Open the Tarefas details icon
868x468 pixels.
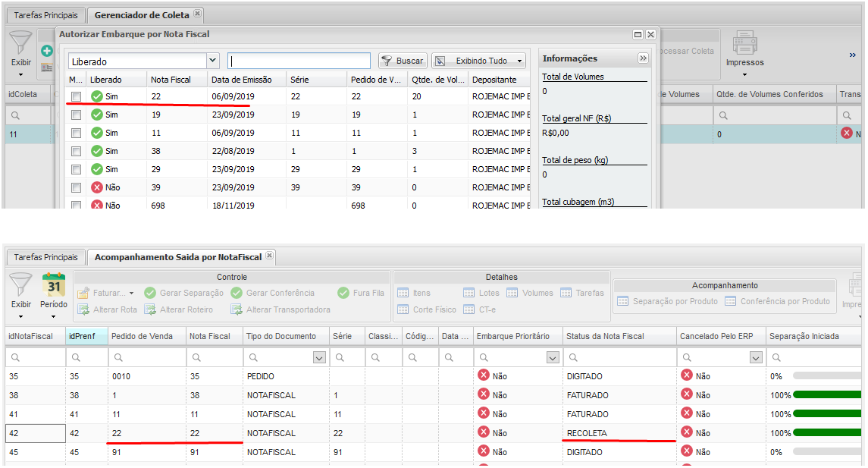(566, 293)
